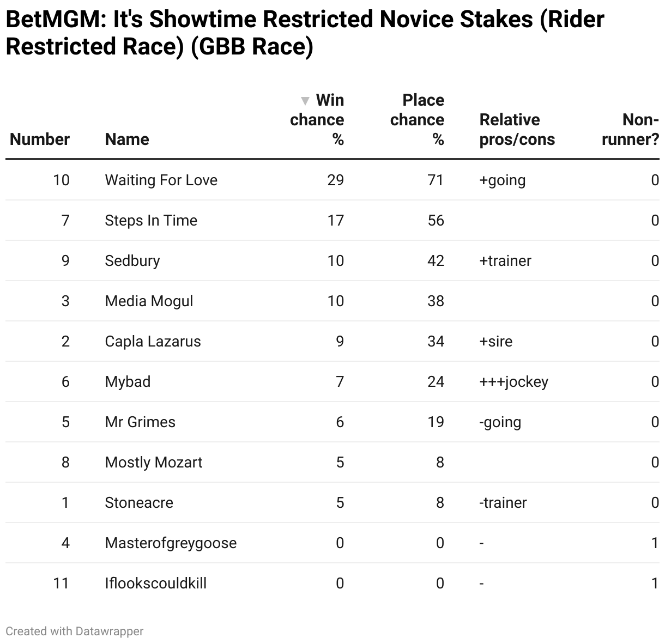
Task: Click the Steps In Time entry
Action: (x=151, y=221)
